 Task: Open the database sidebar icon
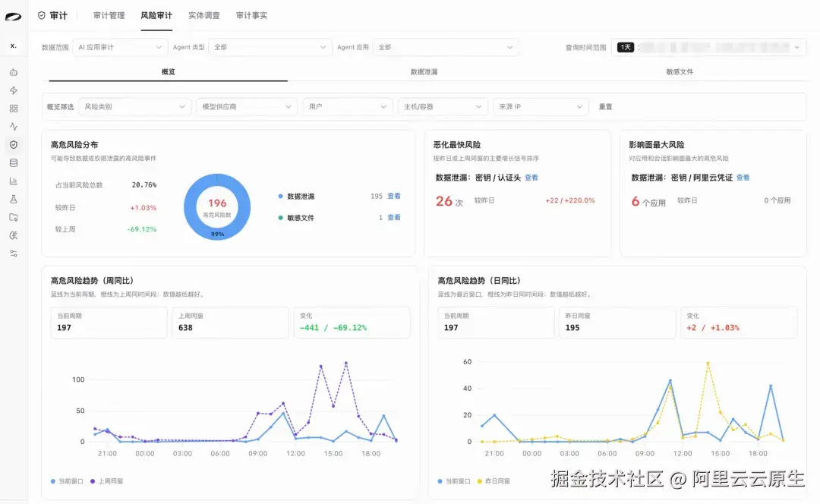14,162
